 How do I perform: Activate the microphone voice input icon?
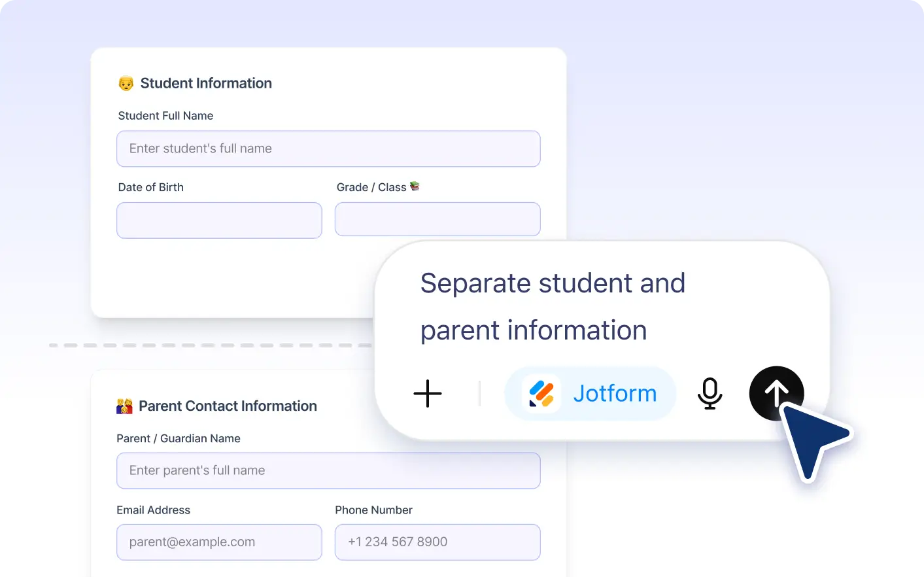(x=710, y=394)
